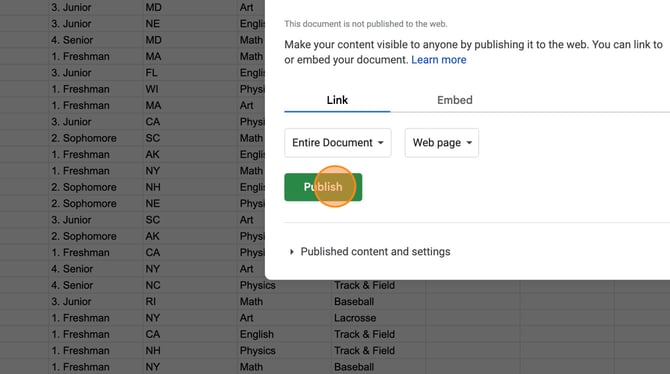Select the Link tab

(x=337, y=100)
